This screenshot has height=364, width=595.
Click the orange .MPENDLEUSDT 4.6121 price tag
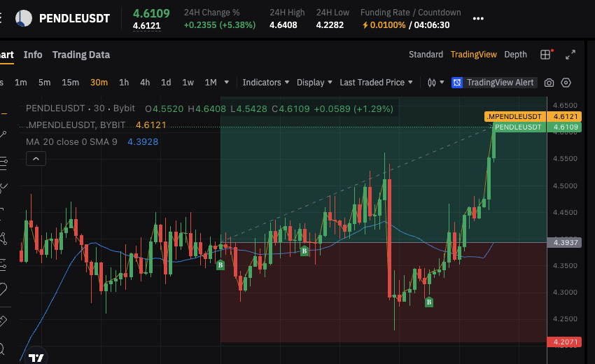533,116
